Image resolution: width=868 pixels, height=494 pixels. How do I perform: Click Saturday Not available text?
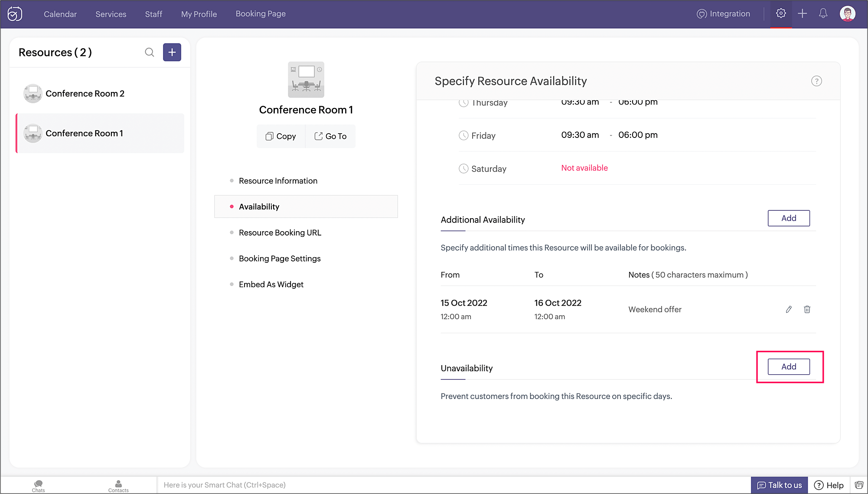584,168
